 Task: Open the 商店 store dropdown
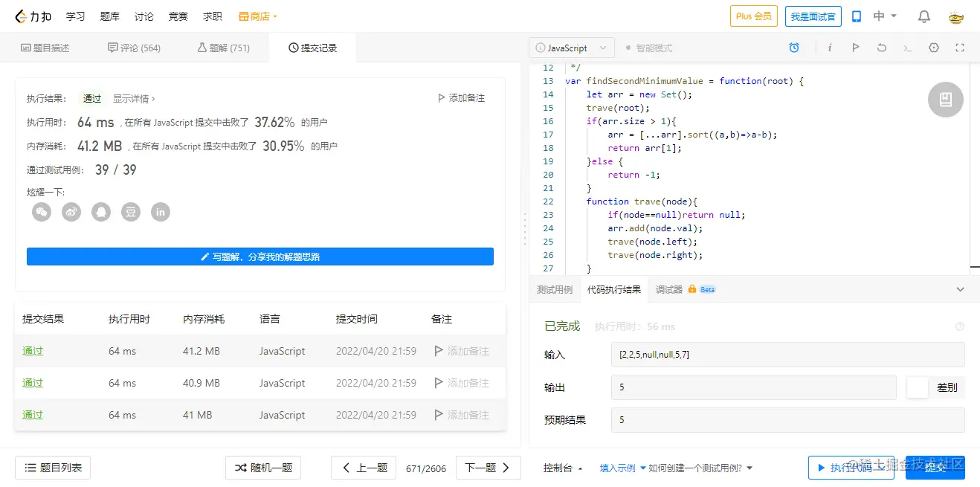[x=258, y=16]
